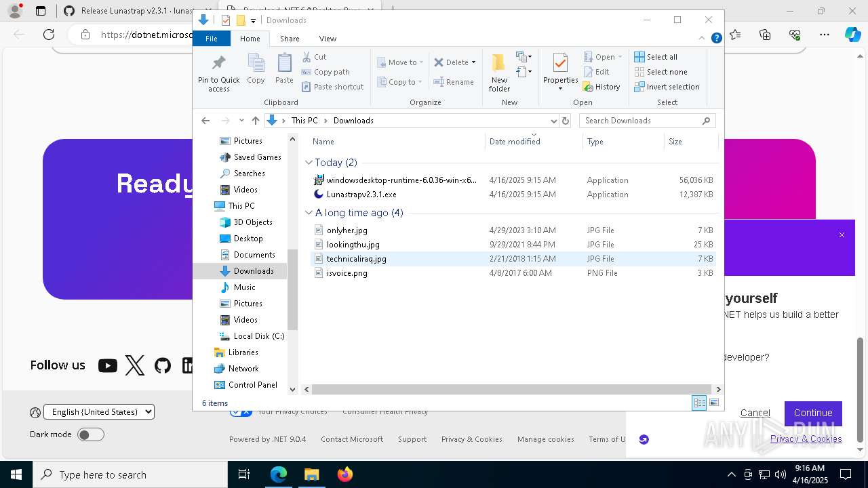This screenshot has width=868, height=488.
Task: Create a New folder from ribbon
Action: tap(499, 73)
